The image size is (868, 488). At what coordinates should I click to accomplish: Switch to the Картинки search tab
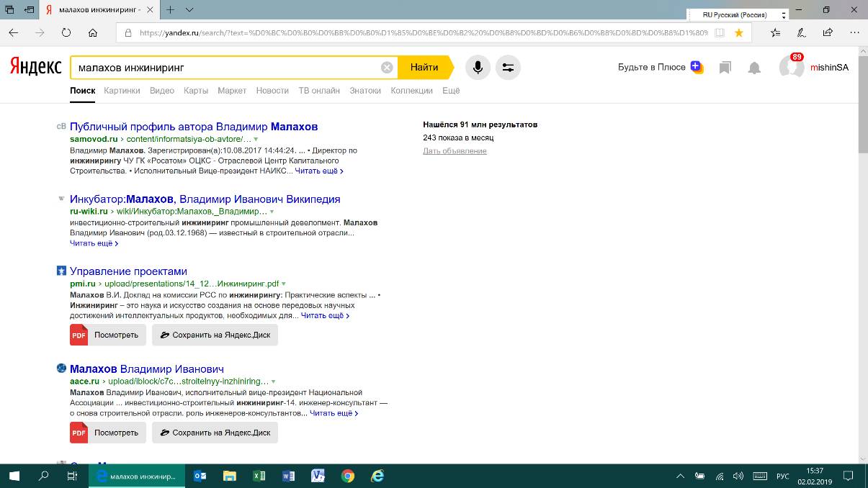point(122,91)
